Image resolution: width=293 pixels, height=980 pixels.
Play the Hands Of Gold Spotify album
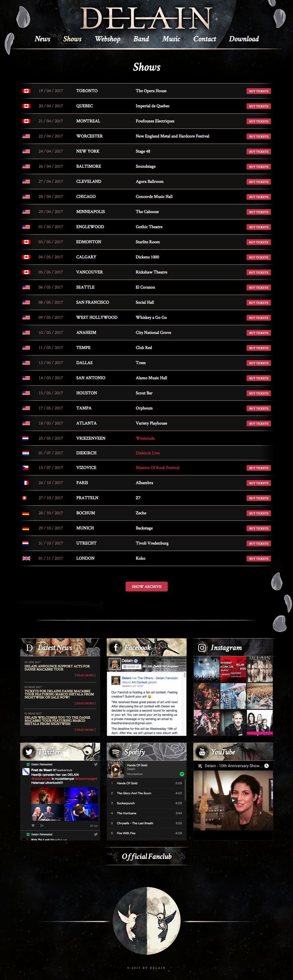click(x=116, y=770)
